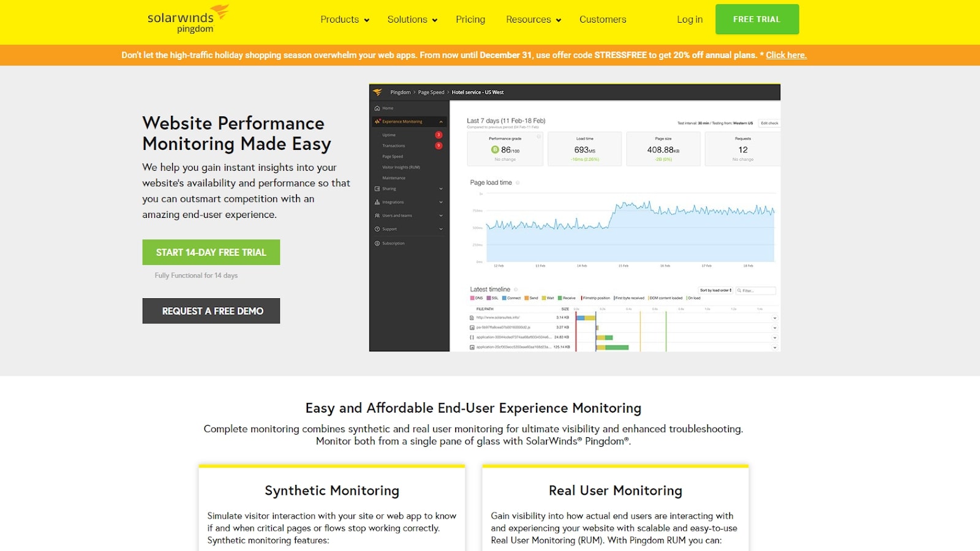Click the Users and teams icon
This screenshot has width=980, height=551.
[x=377, y=216]
